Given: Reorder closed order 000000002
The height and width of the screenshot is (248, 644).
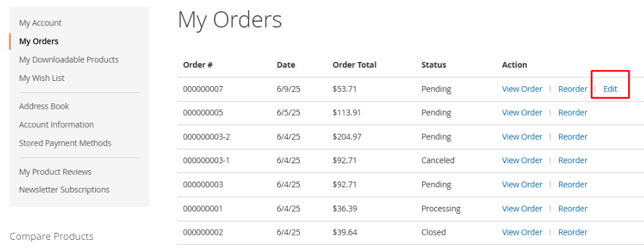Looking at the screenshot, I should tap(572, 232).
